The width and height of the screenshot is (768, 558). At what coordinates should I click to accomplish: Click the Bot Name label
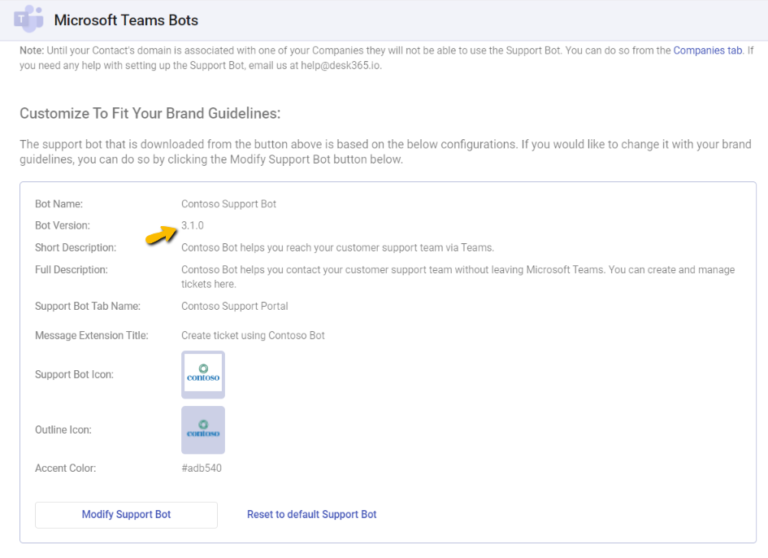click(x=59, y=204)
